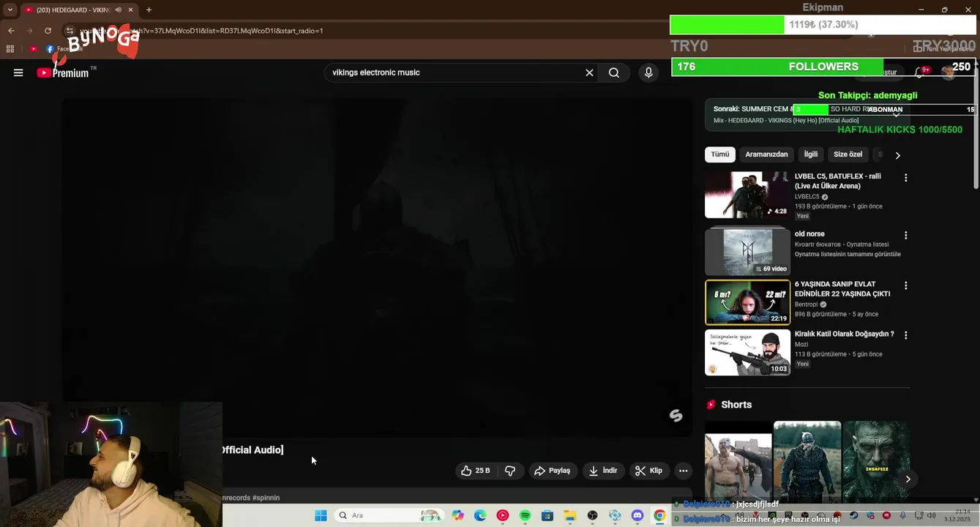Select the Aramanızdan filter chip
The image size is (980, 527).
(766, 154)
